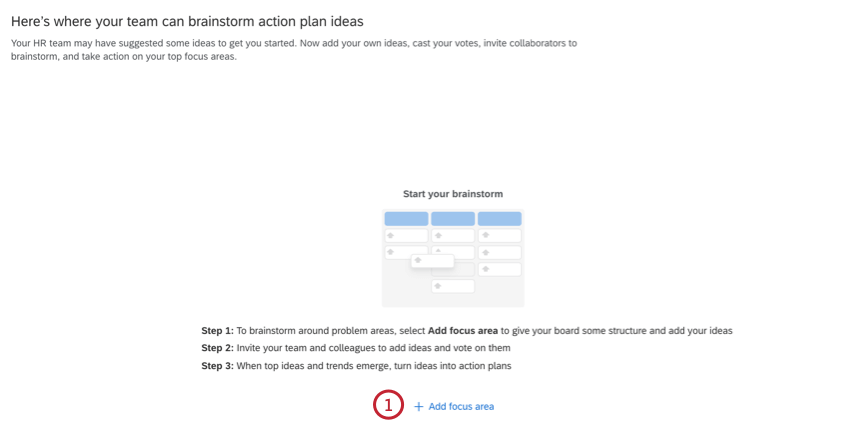Click the third card in illustration's right column

tap(499, 269)
